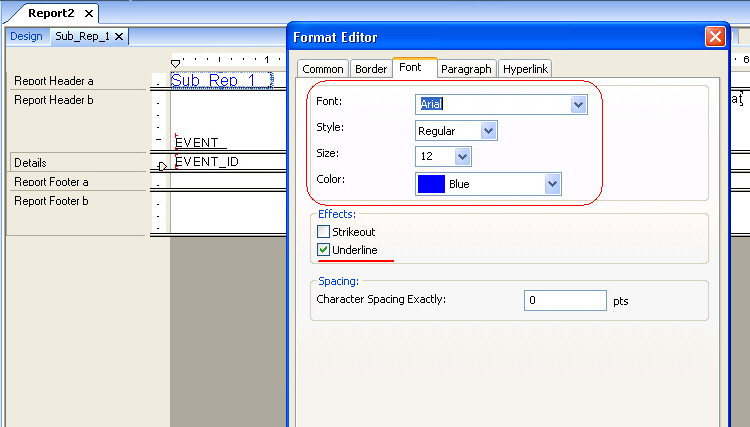Image resolution: width=750 pixels, height=427 pixels.
Task: Uncheck the Underline checkbox
Action: click(x=323, y=249)
